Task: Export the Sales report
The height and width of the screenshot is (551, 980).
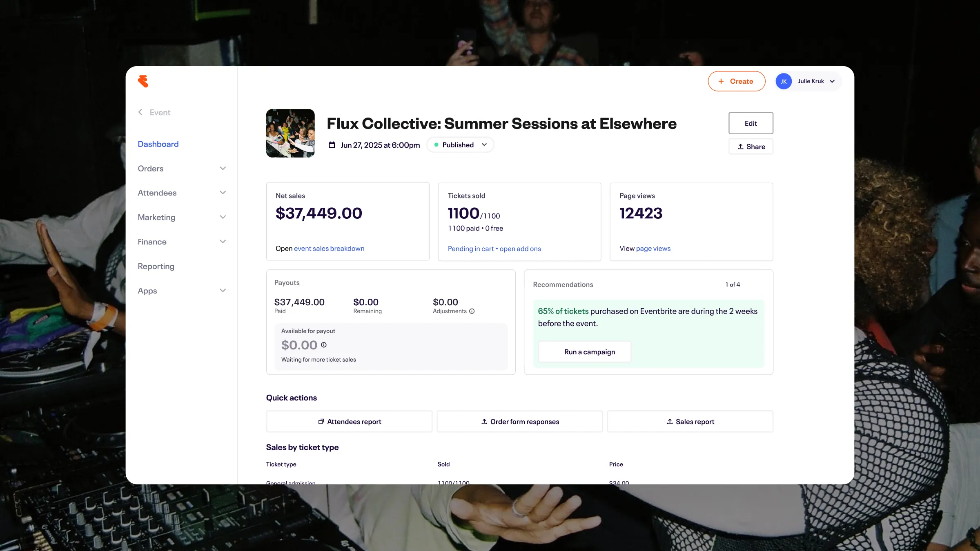Action: point(690,422)
